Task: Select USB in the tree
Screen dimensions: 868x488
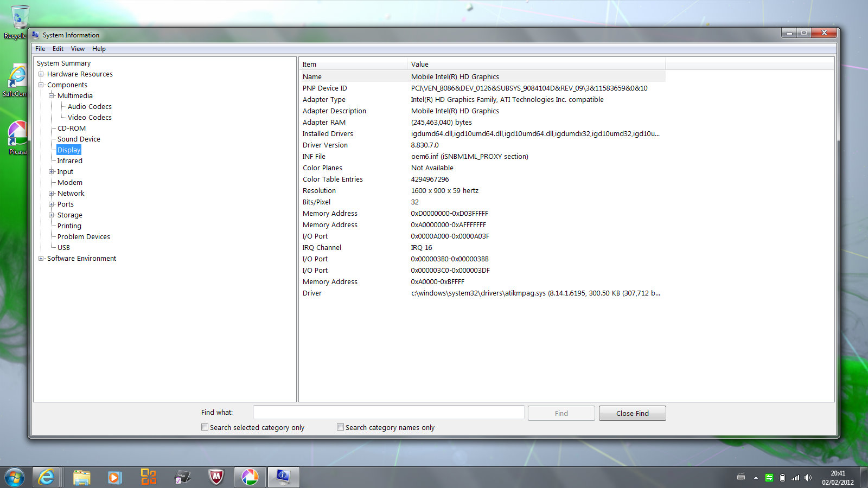Action: tap(63, 248)
